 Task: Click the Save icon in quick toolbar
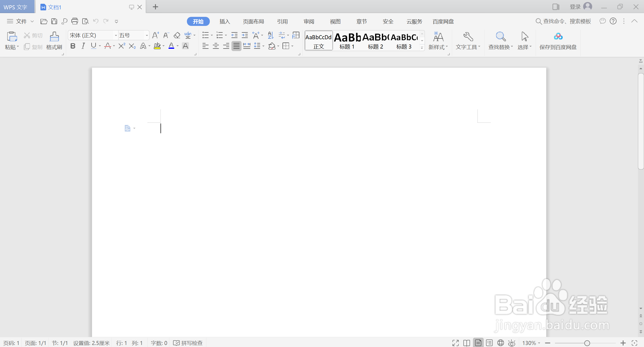pos(54,21)
